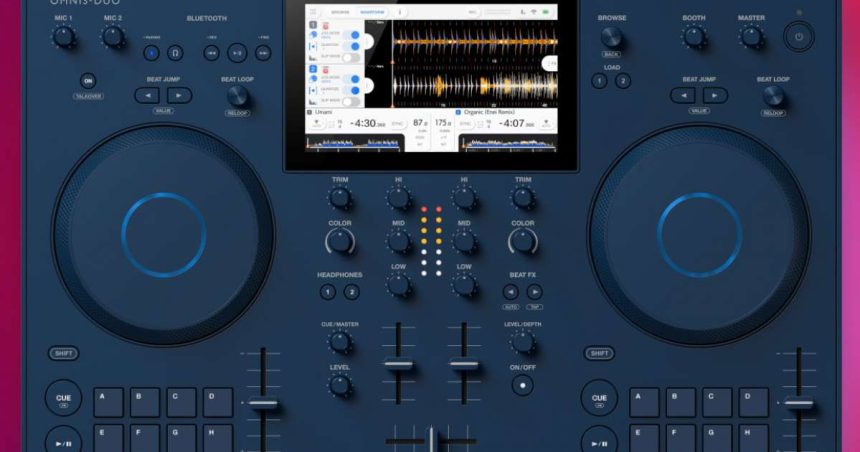Expand the FX side tab on waveform
Image resolution: width=860 pixels, height=452 pixels.
[550, 63]
